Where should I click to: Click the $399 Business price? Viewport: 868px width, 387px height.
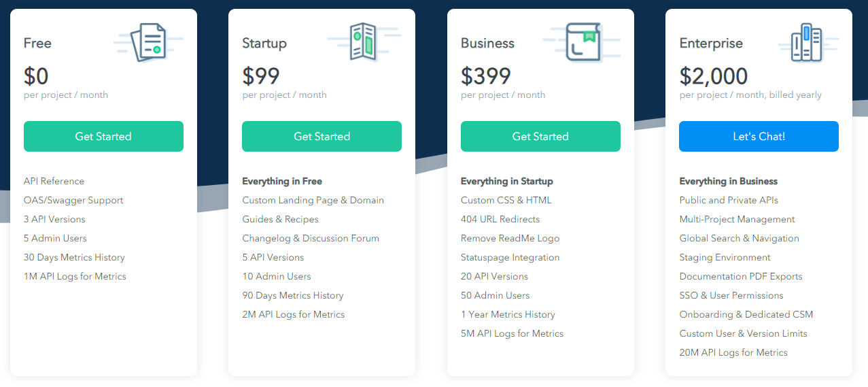tap(486, 75)
